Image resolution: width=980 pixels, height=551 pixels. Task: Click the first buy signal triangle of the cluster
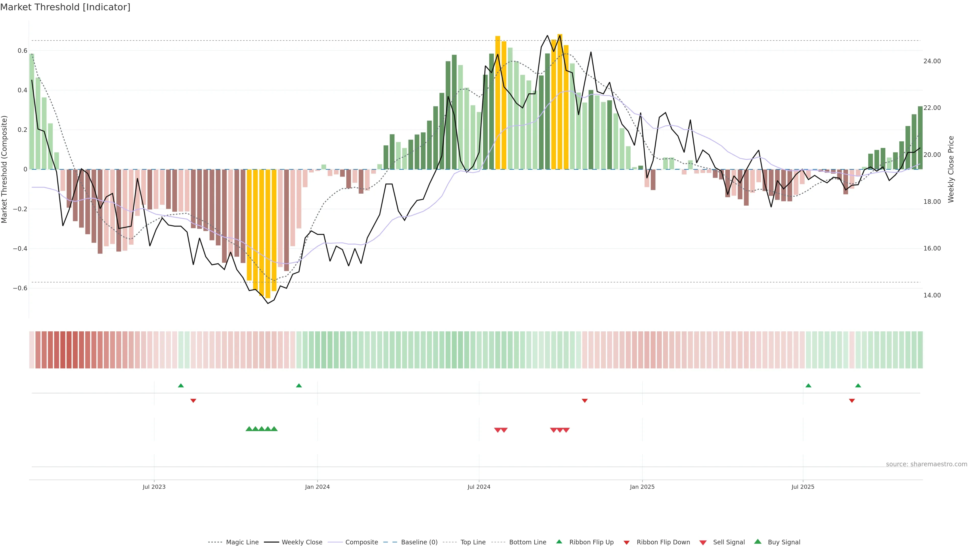pos(249,429)
